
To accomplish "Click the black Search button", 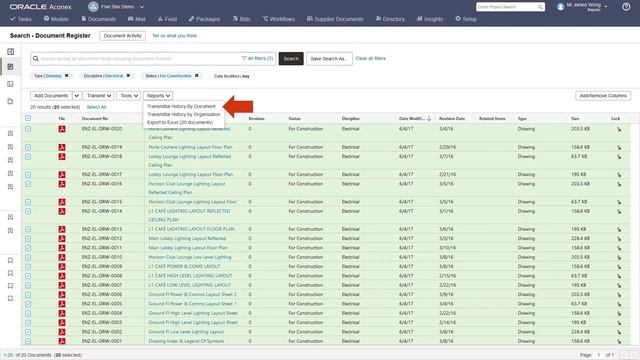I will pos(291,59).
